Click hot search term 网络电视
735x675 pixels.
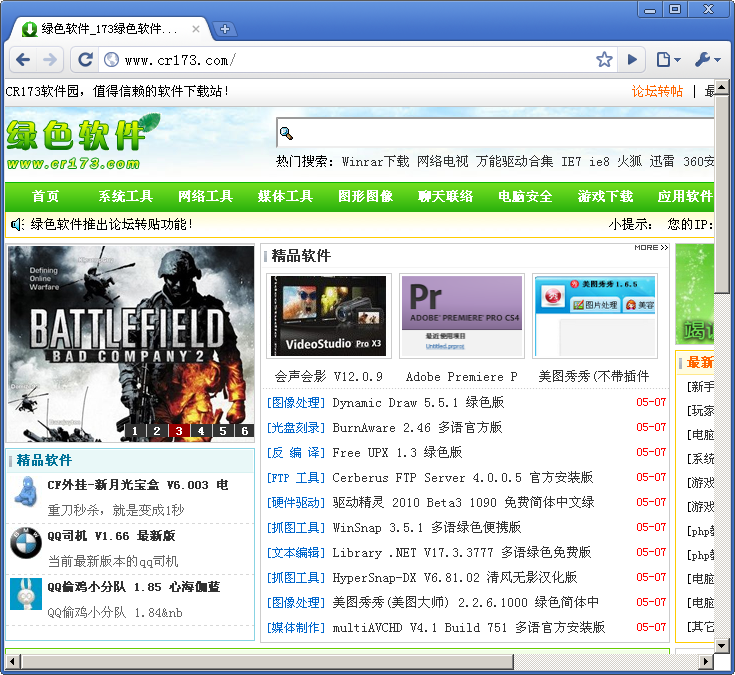click(x=442, y=162)
